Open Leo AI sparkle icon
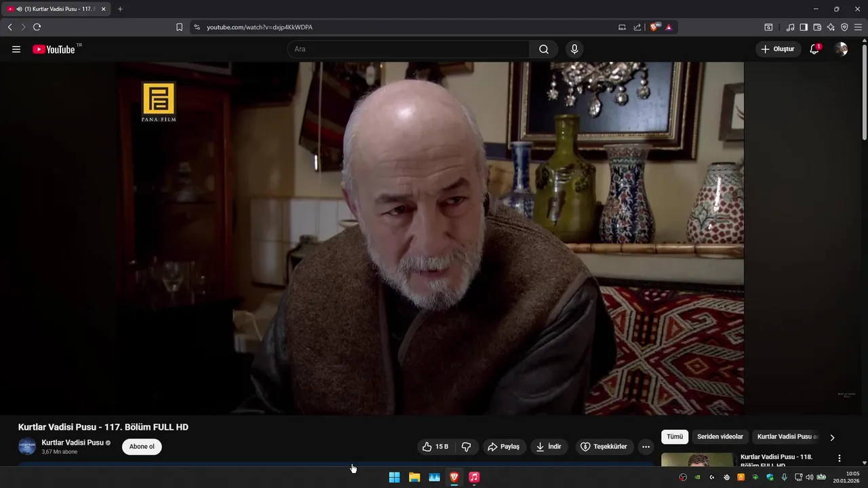The width and height of the screenshot is (868, 488). 831,27
